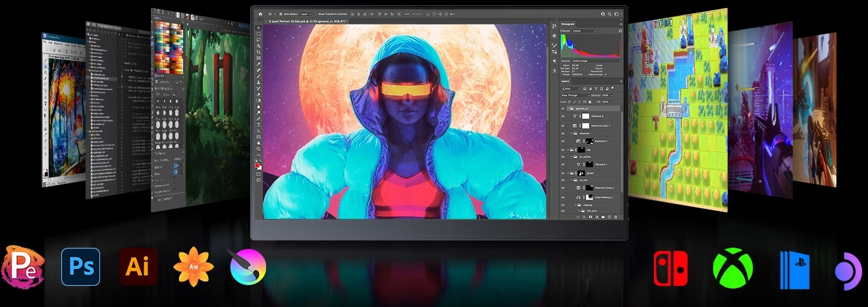
Task: Hide the Vibrance 1 layer
Action: 563,163
